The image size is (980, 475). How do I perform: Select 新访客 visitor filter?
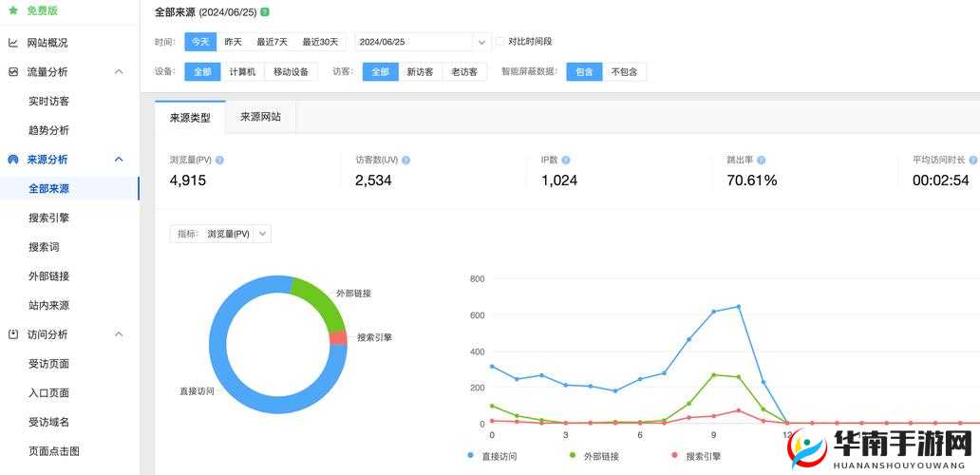tap(420, 72)
